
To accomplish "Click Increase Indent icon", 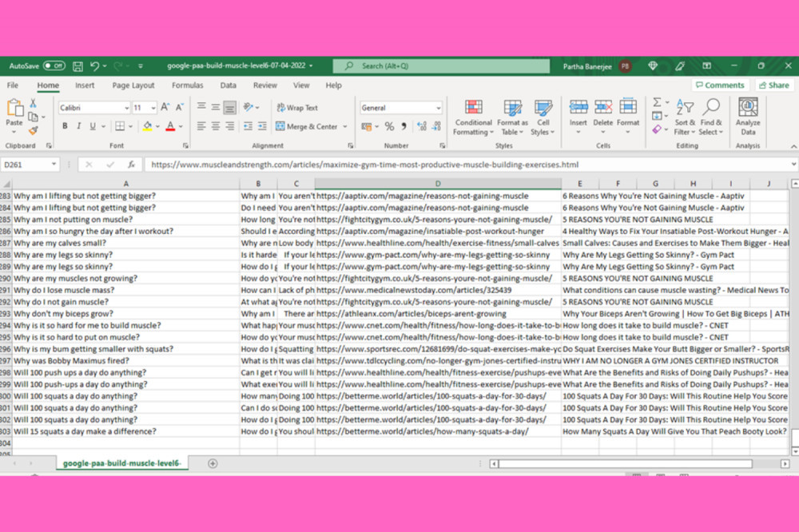I will coord(262,126).
